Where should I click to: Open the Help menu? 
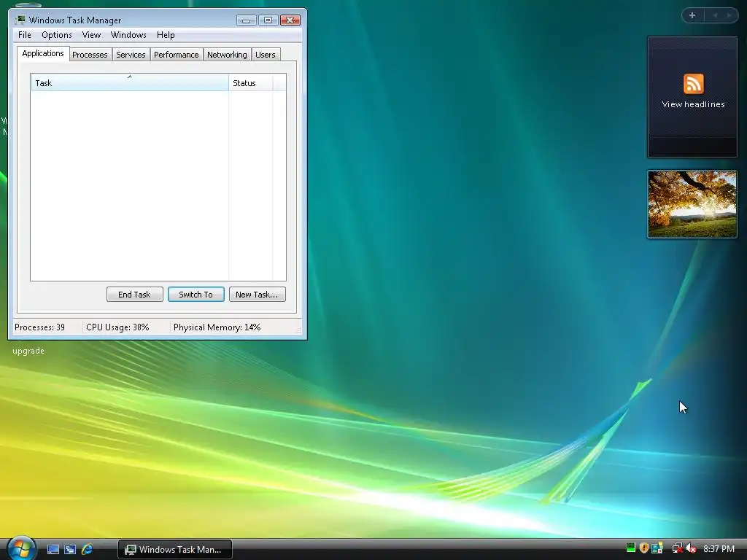pos(166,35)
